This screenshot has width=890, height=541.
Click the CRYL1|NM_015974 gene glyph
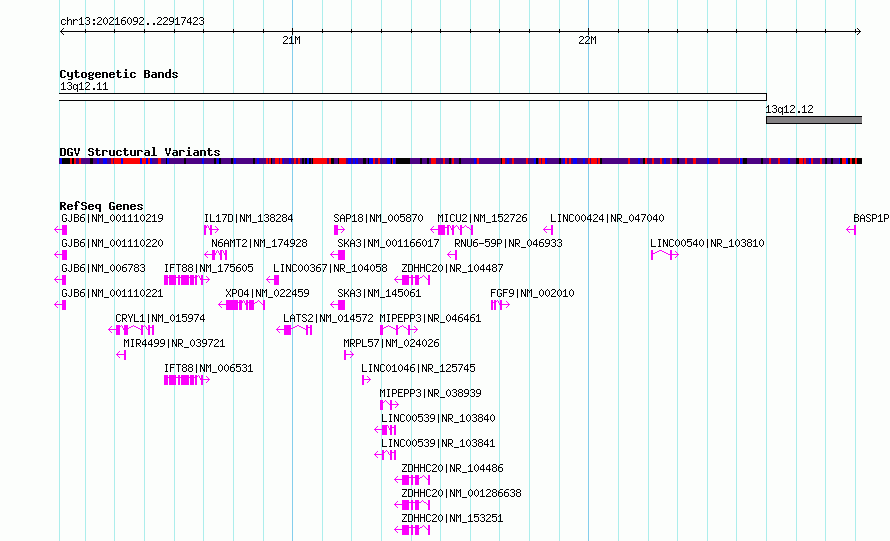131,330
